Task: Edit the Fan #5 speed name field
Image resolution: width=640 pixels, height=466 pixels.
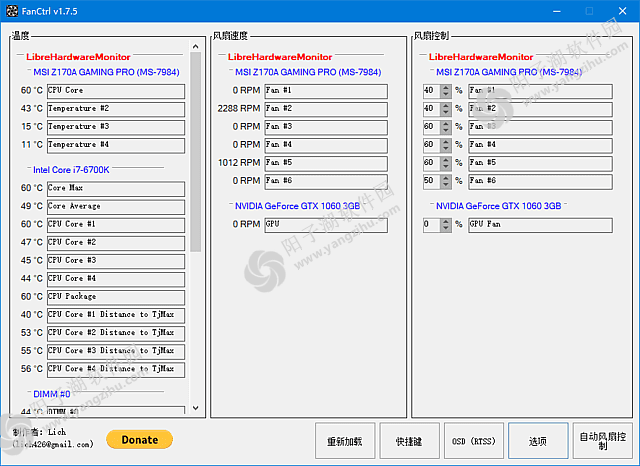Action: [x=326, y=163]
